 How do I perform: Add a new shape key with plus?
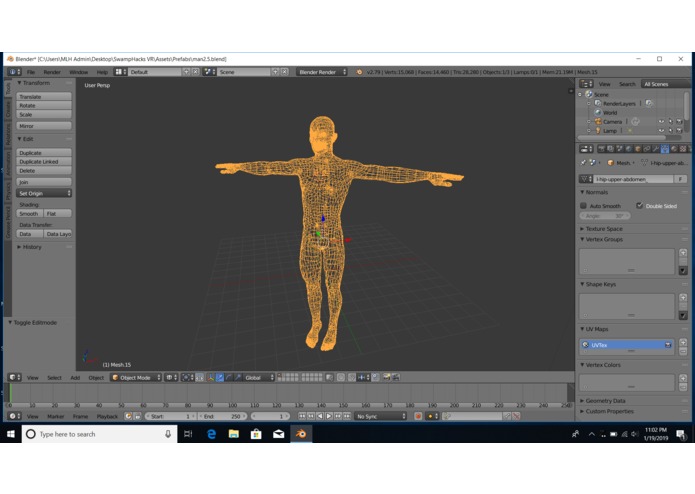[683, 298]
